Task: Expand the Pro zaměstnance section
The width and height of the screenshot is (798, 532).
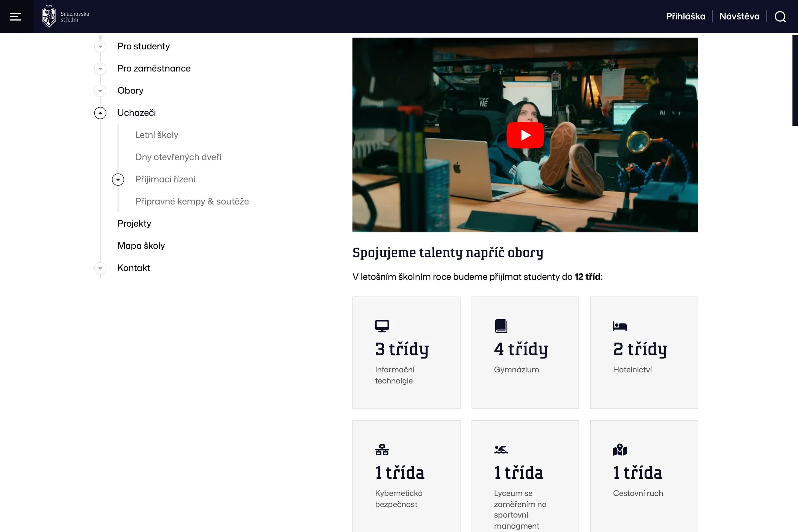Action: [x=100, y=69]
